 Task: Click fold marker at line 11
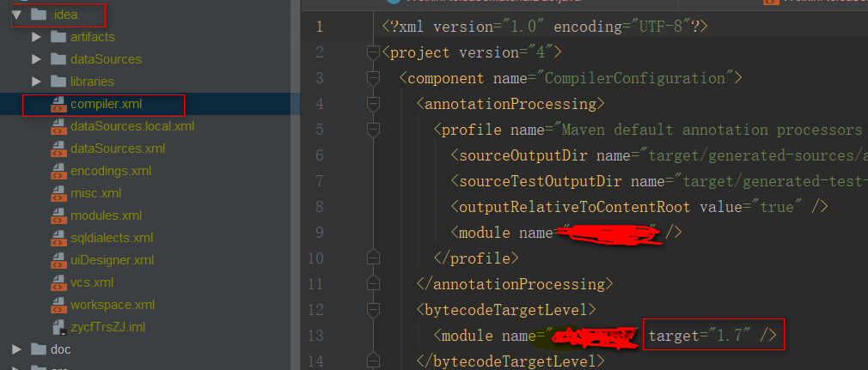pos(373,283)
